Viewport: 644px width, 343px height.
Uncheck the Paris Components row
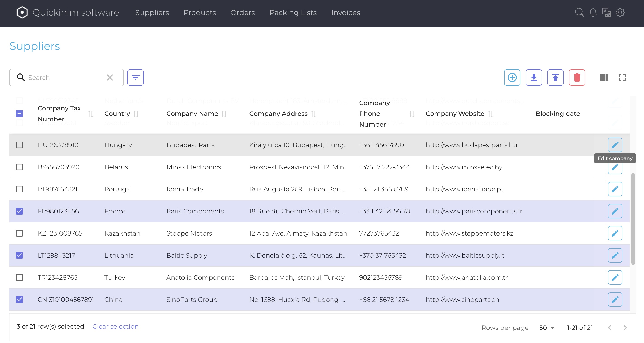tap(20, 211)
